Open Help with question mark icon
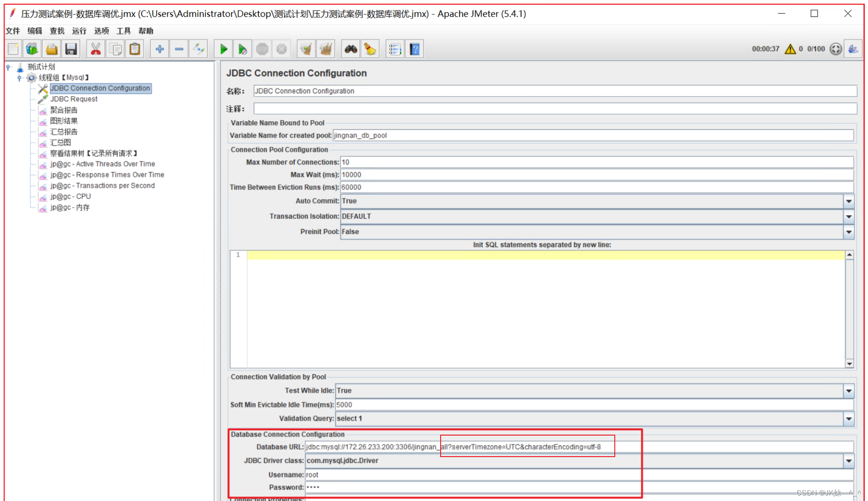The width and height of the screenshot is (868, 501). tap(414, 49)
